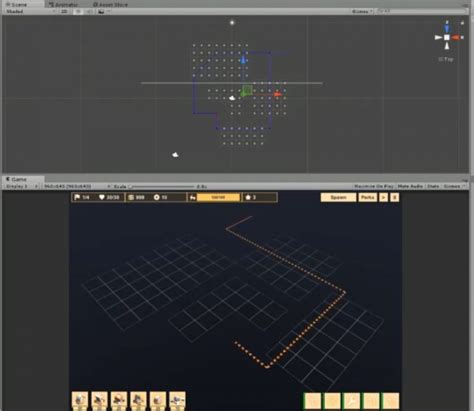The image size is (474, 411).
Task: Toggle the scene gizmo lock icon
Action: [x=462, y=23]
